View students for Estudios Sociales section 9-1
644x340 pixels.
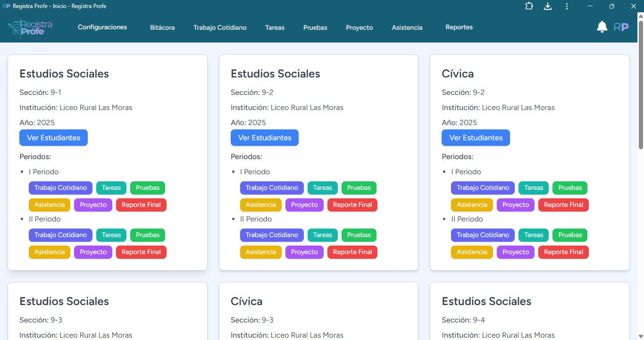[x=53, y=138]
